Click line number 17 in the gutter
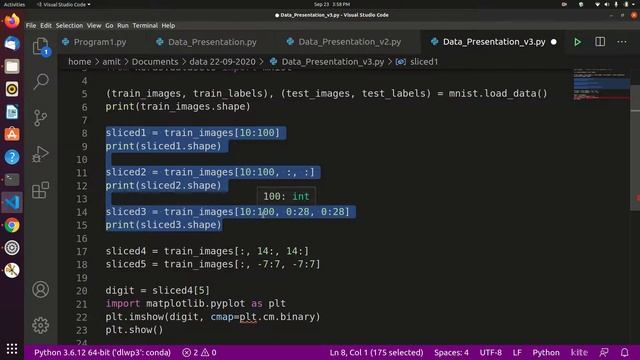The image size is (640, 360). pos(82,251)
